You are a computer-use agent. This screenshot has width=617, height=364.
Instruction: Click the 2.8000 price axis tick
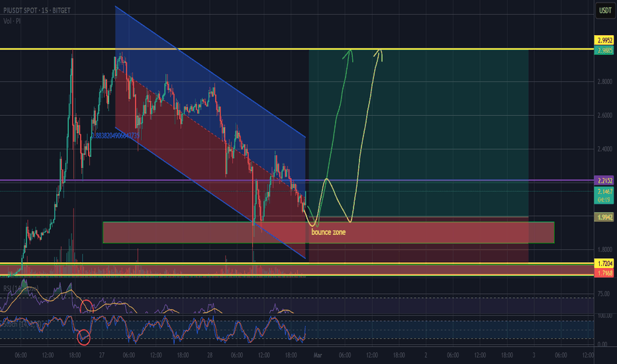(605, 82)
